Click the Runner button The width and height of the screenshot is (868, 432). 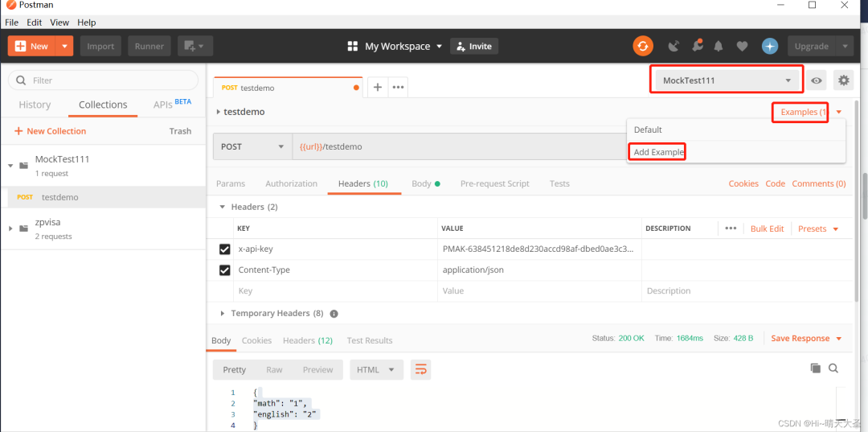click(149, 46)
